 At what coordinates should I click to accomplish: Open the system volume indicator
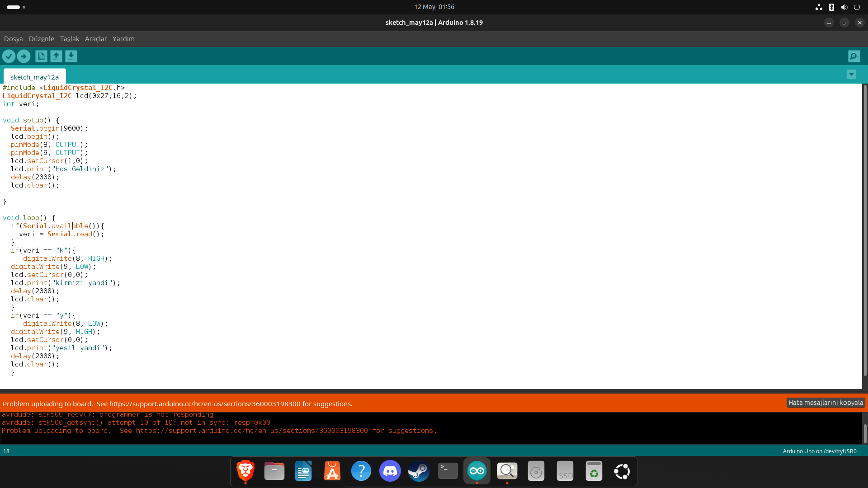[844, 7]
